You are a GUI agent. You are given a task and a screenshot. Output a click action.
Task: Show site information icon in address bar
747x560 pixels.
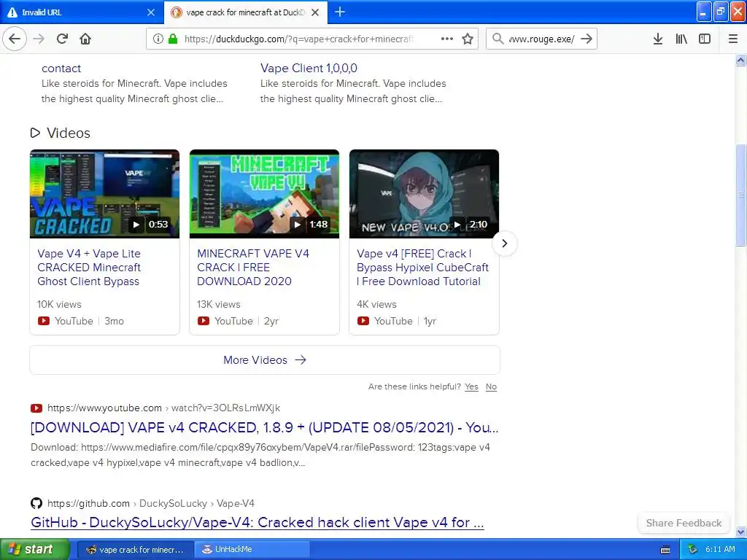158,39
